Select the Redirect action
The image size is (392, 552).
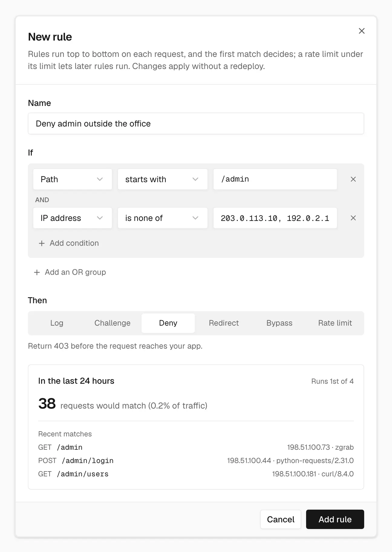pos(224,323)
